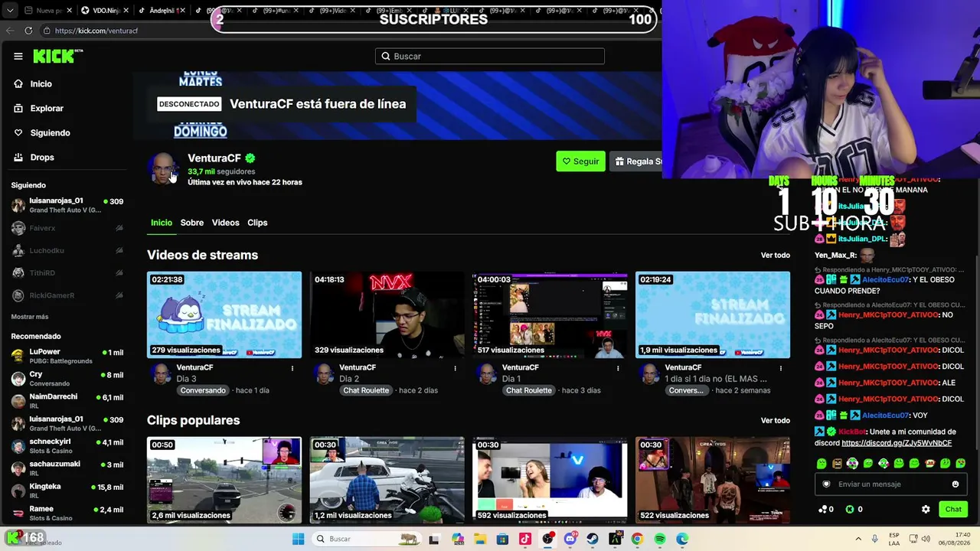
Task: Open the Dia 1 stream video thumbnail
Action: (x=550, y=315)
